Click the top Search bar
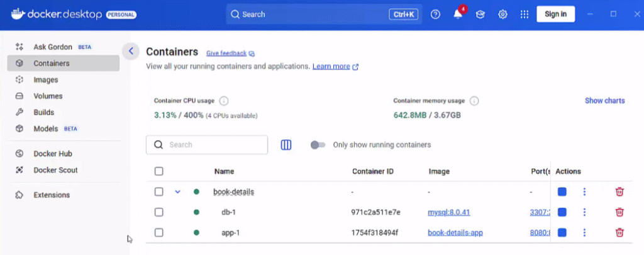 pyautogui.click(x=324, y=14)
